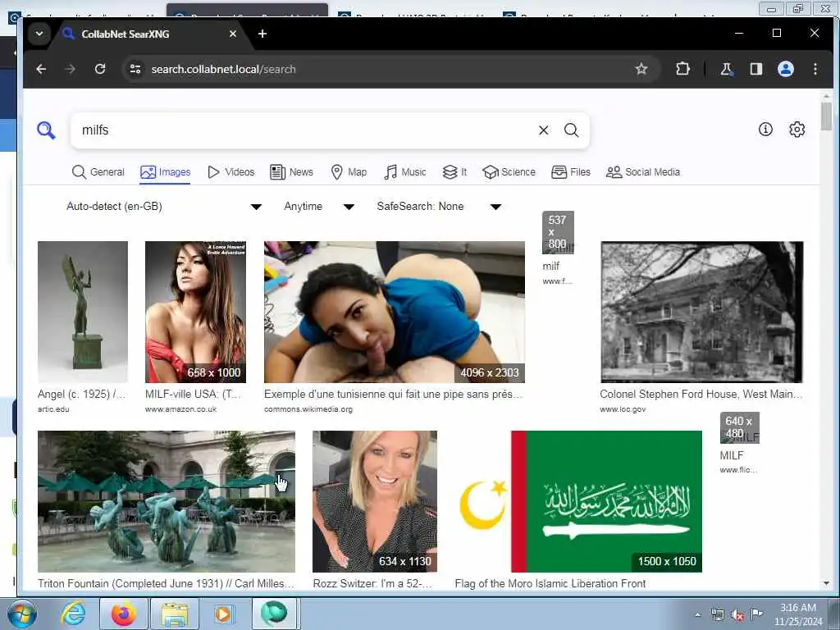Open the browser profile avatar
This screenshot has height=630, width=840.
coord(785,69)
